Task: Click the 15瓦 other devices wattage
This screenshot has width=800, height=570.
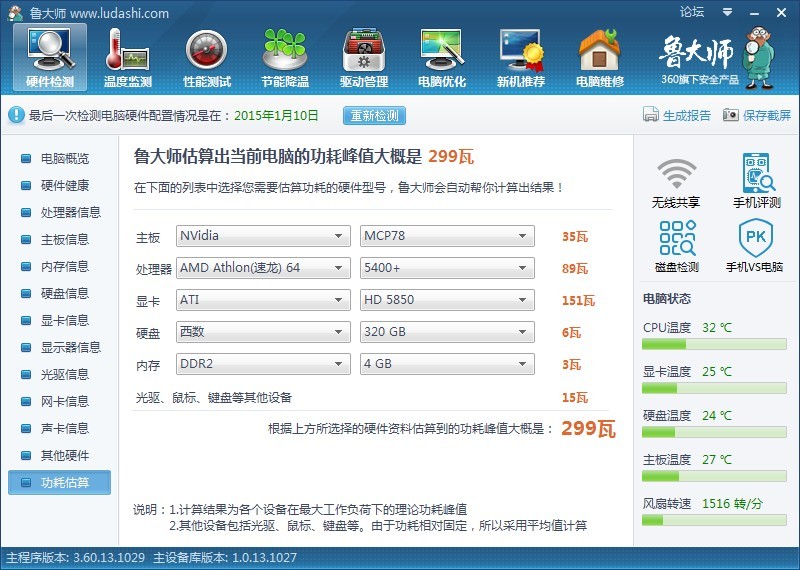Action: (x=575, y=398)
